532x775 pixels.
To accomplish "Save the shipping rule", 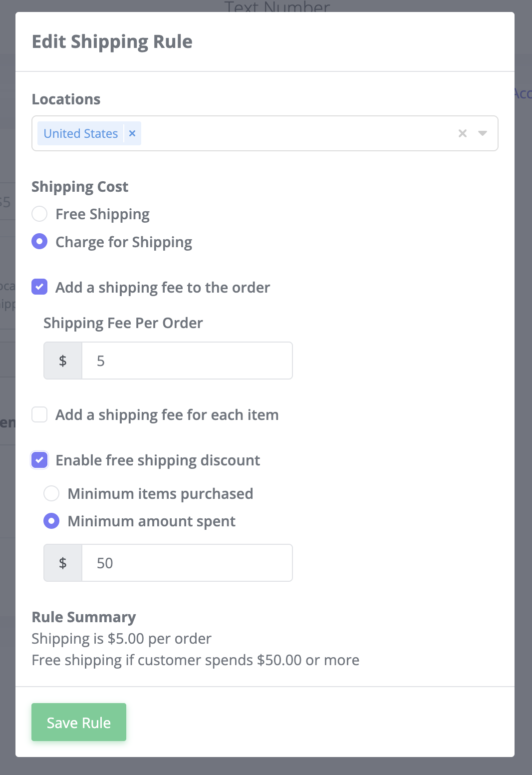I will point(78,722).
